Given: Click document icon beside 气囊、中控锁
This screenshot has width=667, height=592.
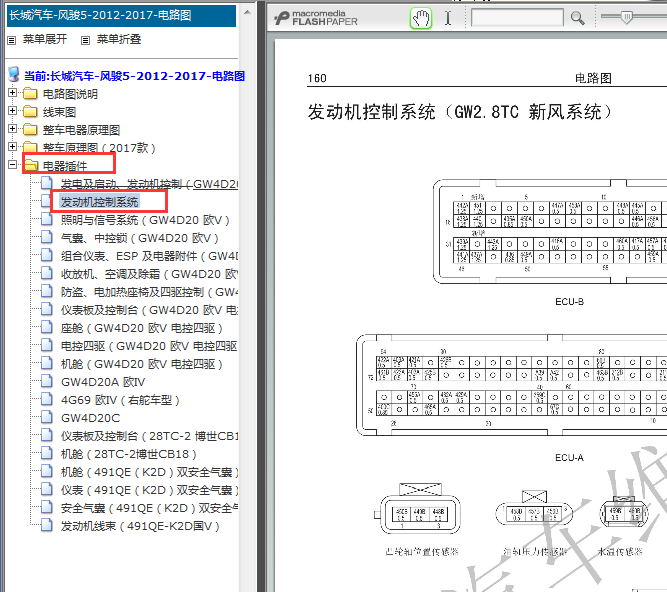Looking at the screenshot, I should [46, 237].
